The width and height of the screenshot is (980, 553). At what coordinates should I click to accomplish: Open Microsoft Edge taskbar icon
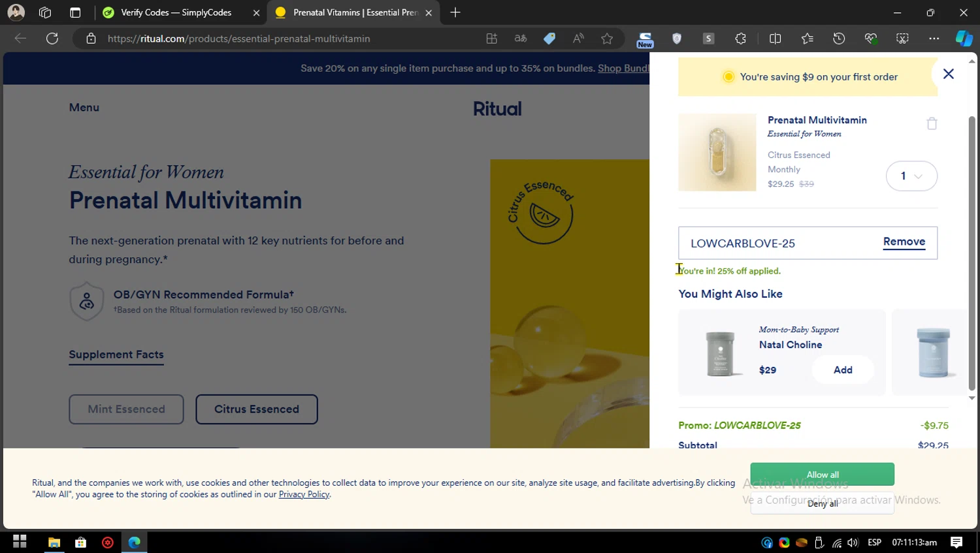coord(135,542)
